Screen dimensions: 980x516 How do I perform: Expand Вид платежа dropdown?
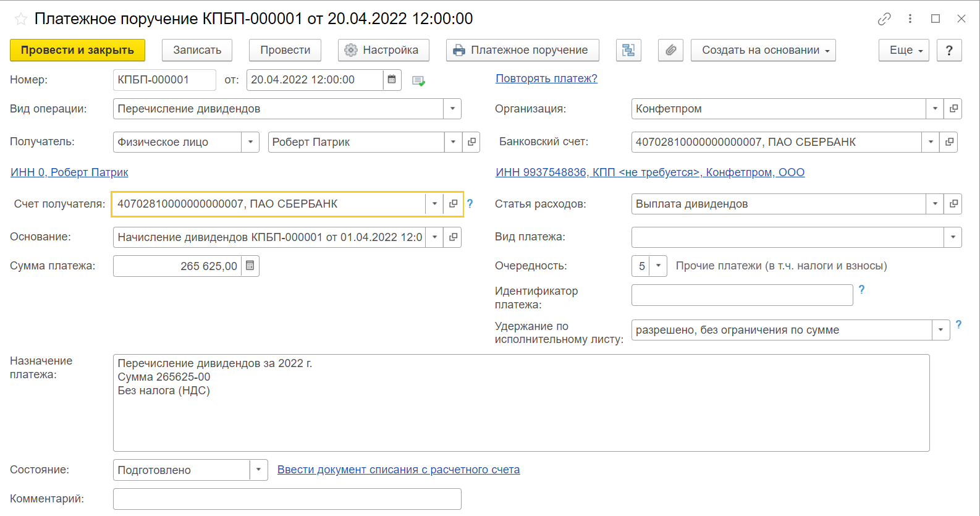pyautogui.click(x=952, y=237)
